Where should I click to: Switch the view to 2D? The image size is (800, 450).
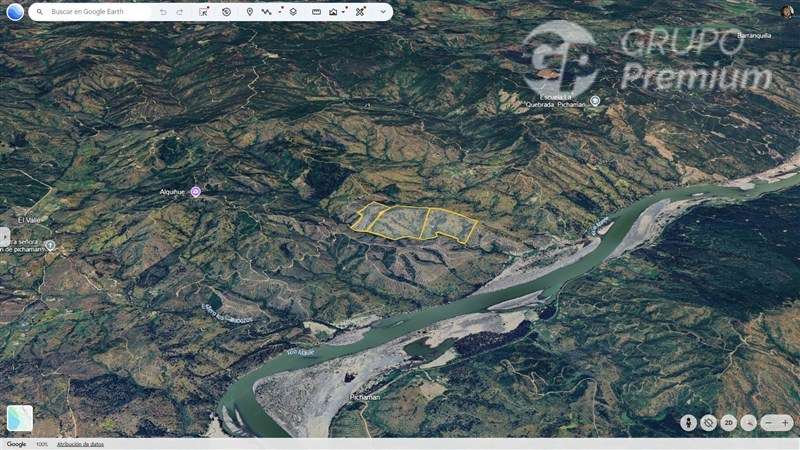729,423
